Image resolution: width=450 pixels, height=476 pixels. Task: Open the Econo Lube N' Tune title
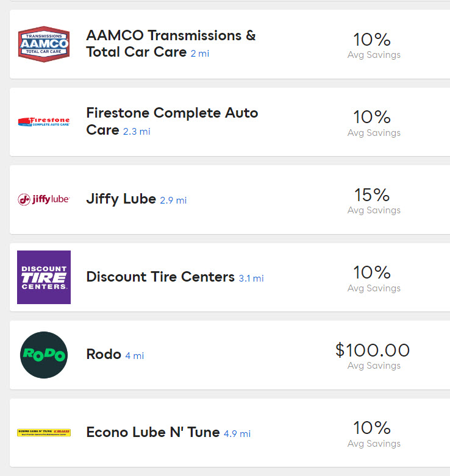[153, 432]
